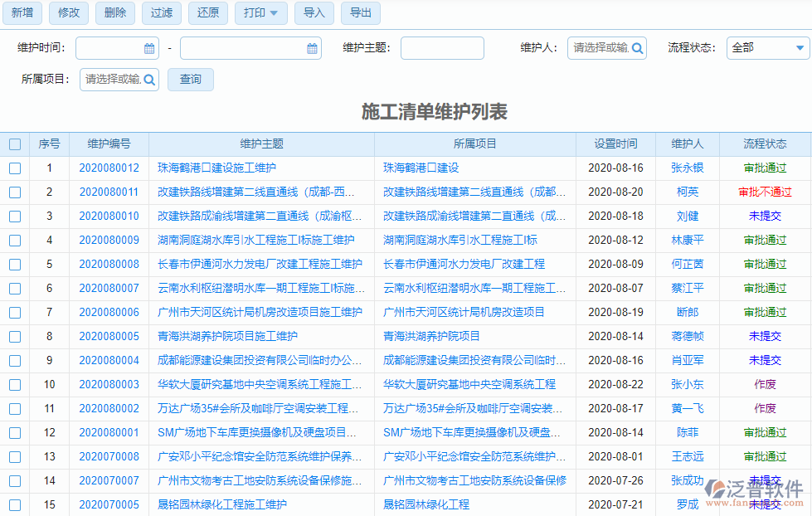Click inside the 维护主题 search input field
Screen dimensions: 812x516
tap(442, 48)
